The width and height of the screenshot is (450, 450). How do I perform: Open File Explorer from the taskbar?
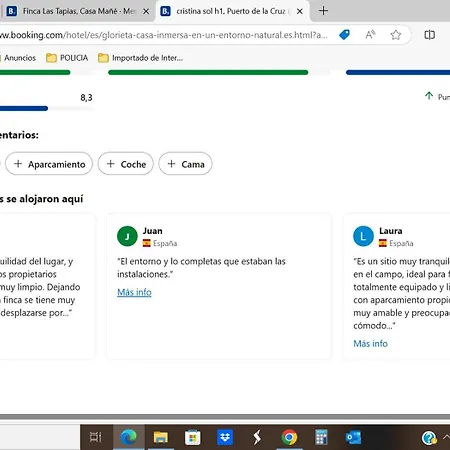click(x=160, y=437)
